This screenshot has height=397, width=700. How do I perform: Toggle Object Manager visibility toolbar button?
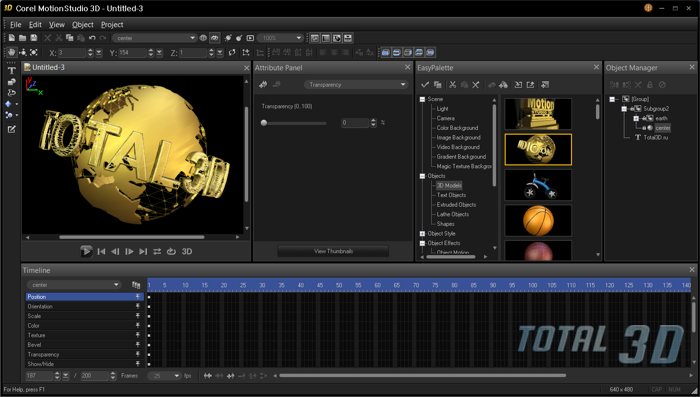pos(337,38)
